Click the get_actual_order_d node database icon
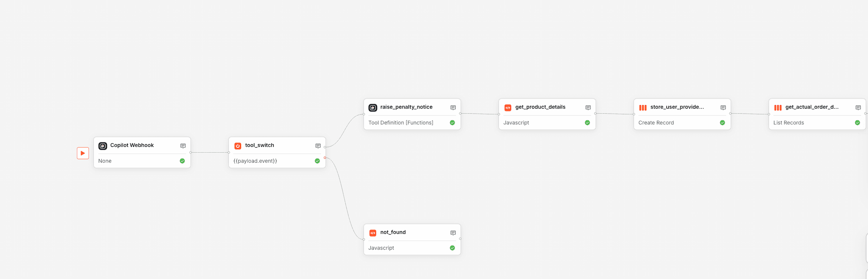 point(778,108)
